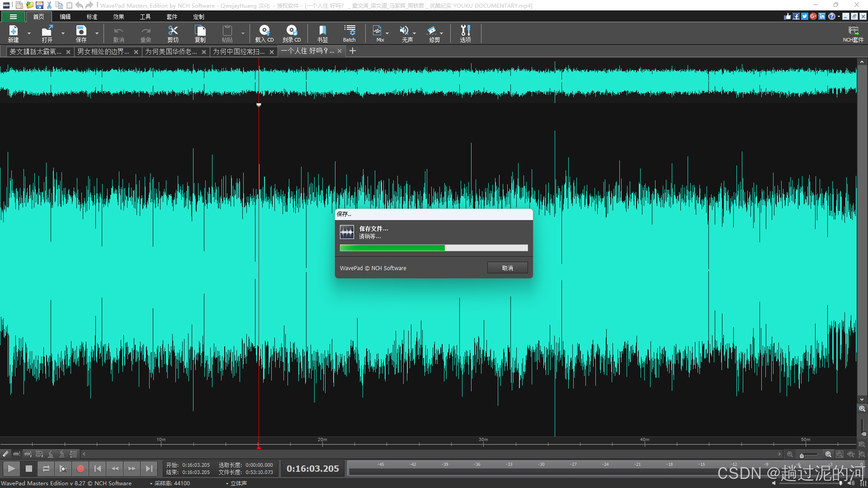Toggle loop playback mode
The width and height of the screenshot is (868, 488).
pos(46,469)
